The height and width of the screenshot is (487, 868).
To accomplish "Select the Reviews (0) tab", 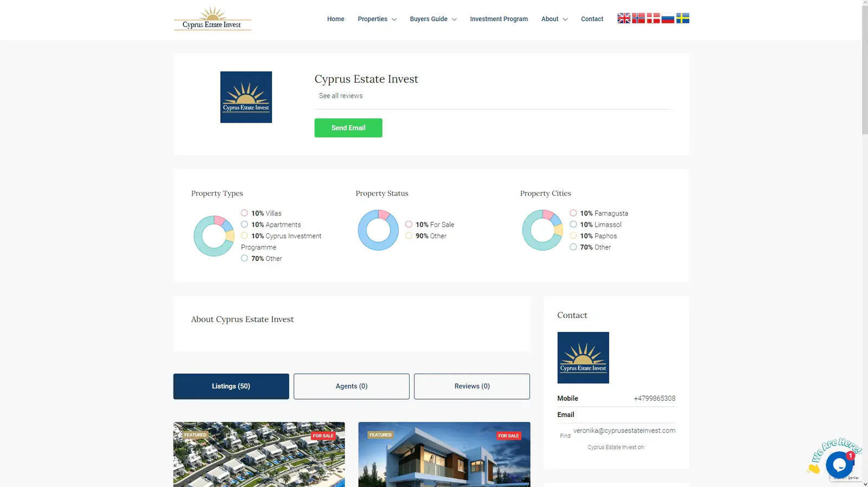I will [472, 386].
